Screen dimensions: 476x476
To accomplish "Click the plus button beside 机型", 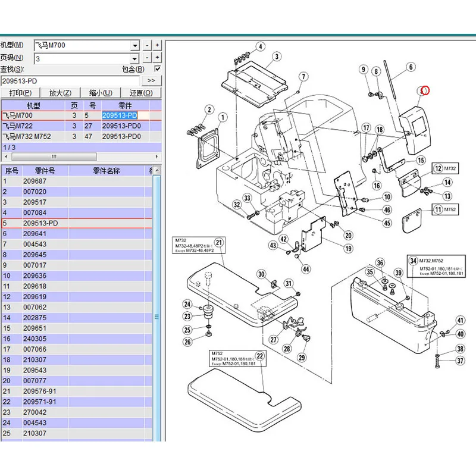I will pos(157,46).
